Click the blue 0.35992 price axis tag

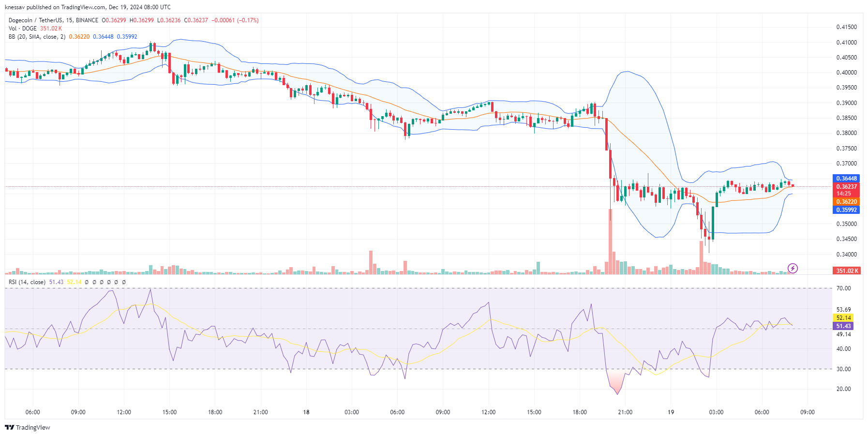point(846,210)
